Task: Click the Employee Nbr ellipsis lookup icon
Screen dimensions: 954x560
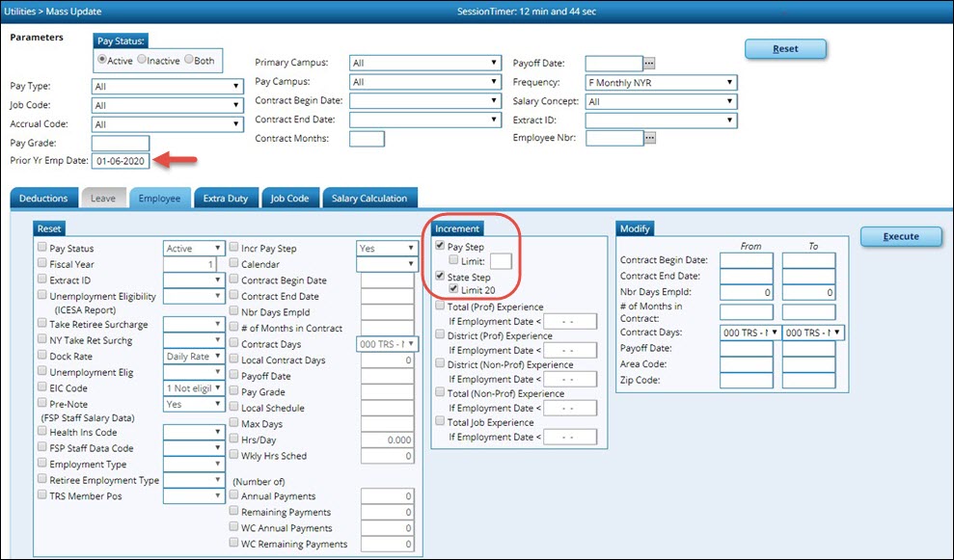Action: pyautogui.click(x=649, y=138)
